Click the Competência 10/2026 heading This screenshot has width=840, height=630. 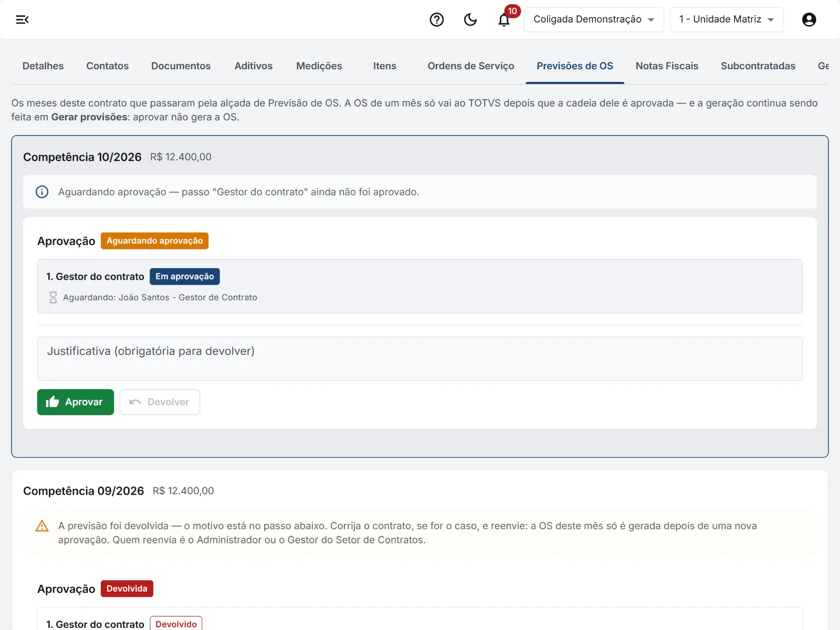coord(82,157)
